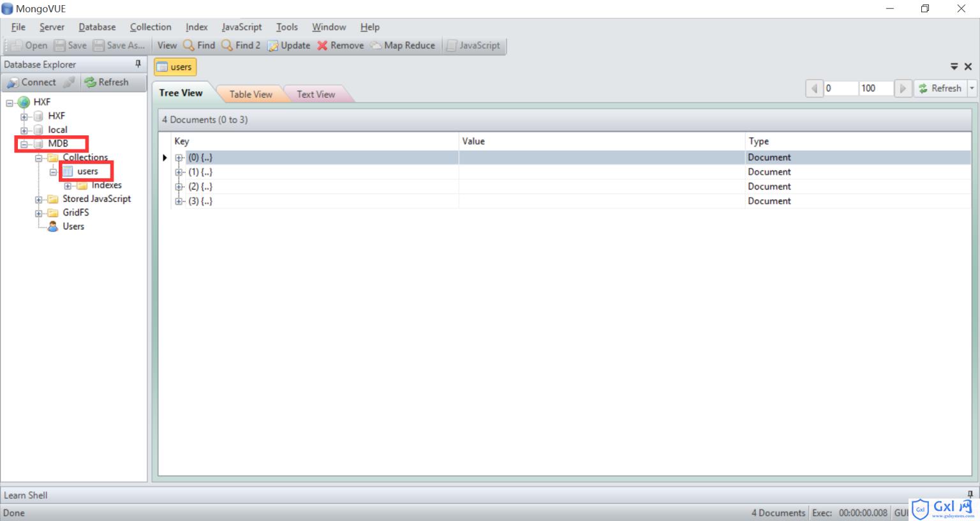Viewport: 980px width, 521px height.
Task: Click the Connect button in Database Explorer
Action: (x=32, y=82)
